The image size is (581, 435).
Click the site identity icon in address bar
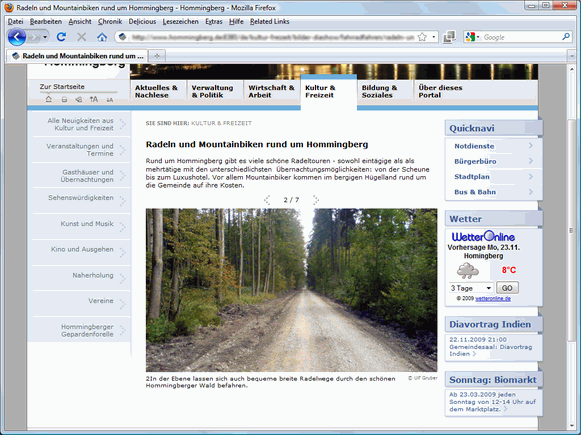[x=122, y=37]
